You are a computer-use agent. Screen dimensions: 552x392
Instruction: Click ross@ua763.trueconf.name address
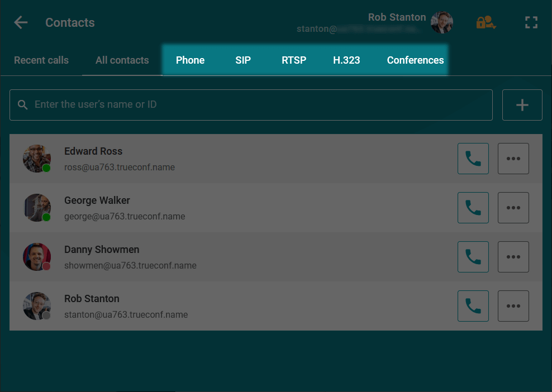[120, 167]
